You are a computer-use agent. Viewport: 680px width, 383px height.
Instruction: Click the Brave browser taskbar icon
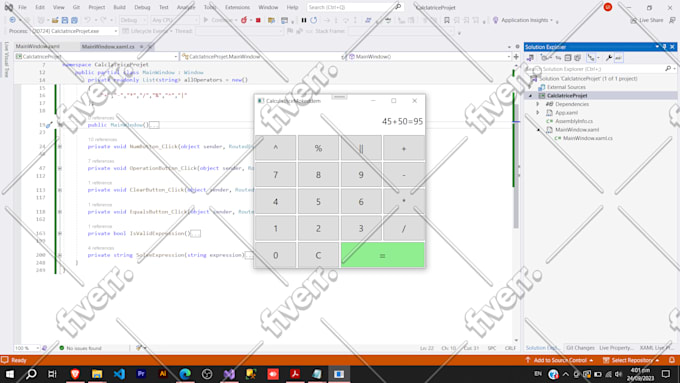(x=75, y=374)
